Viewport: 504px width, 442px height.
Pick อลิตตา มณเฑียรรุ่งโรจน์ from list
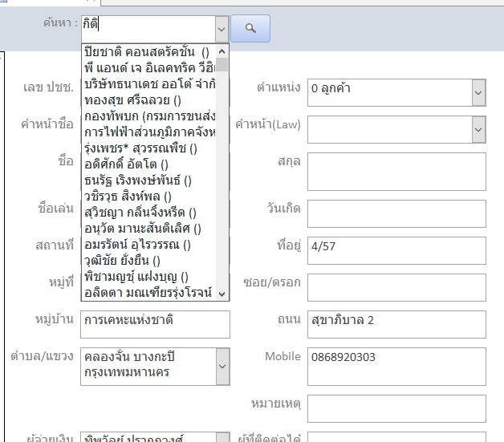pos(149,292)
